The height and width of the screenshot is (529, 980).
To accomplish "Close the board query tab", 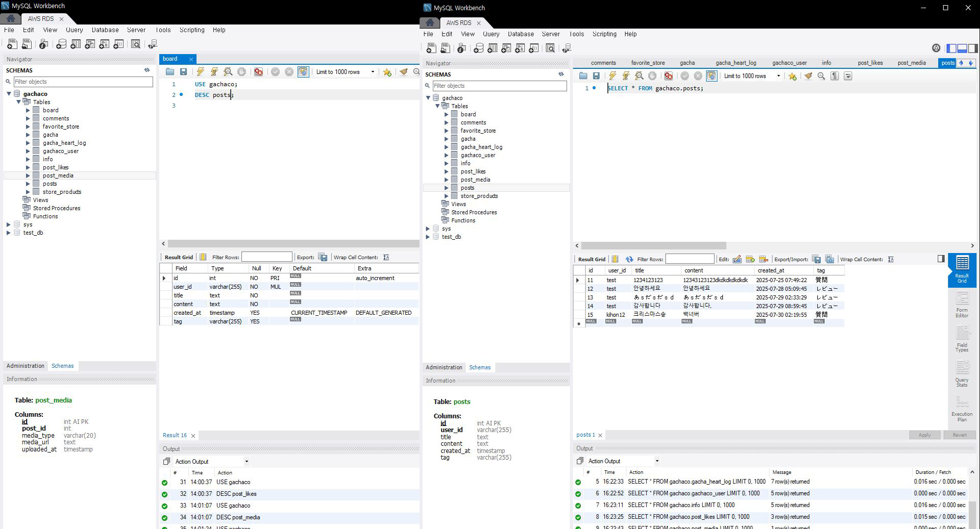I will pos(191,59).
